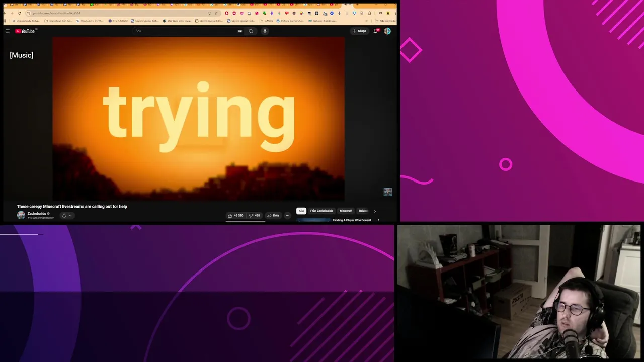
Task: Open the 'Star Wars Intro Crea...' bookmark
Action: coord(177,21)
